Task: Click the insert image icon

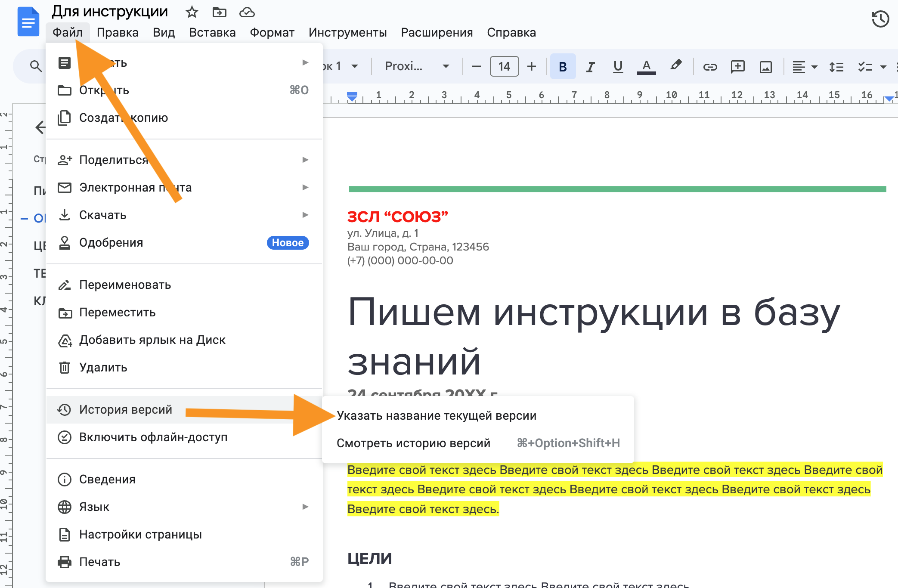Action: (x=765, y=67)
